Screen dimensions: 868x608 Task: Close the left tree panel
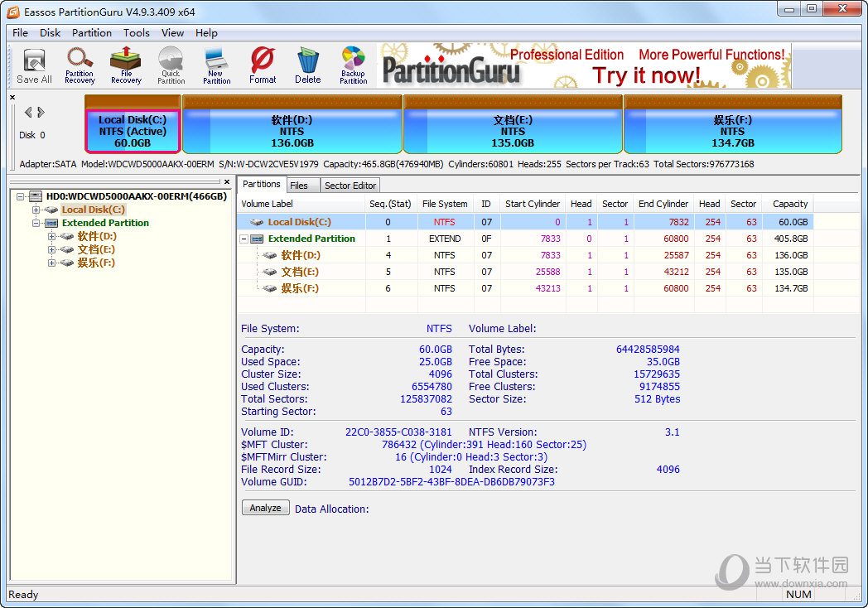pos(227,181)
